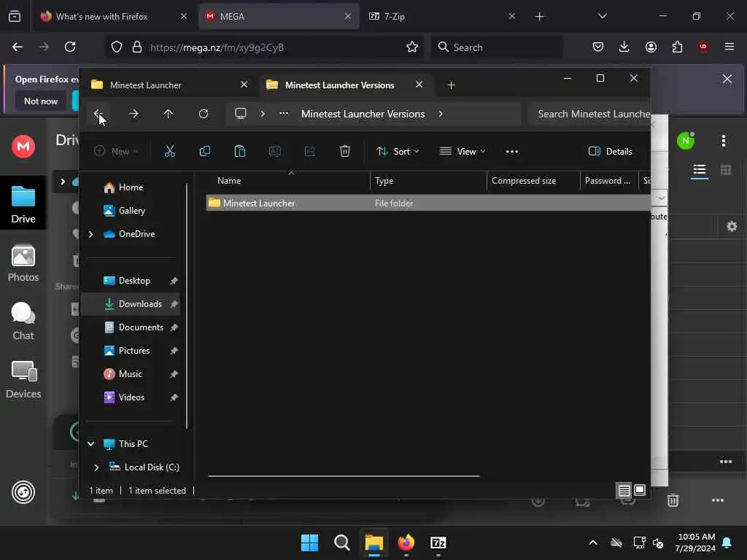The image size is (747, 560).
Task: Open MEGA Devices section
Action: (23, 379)
